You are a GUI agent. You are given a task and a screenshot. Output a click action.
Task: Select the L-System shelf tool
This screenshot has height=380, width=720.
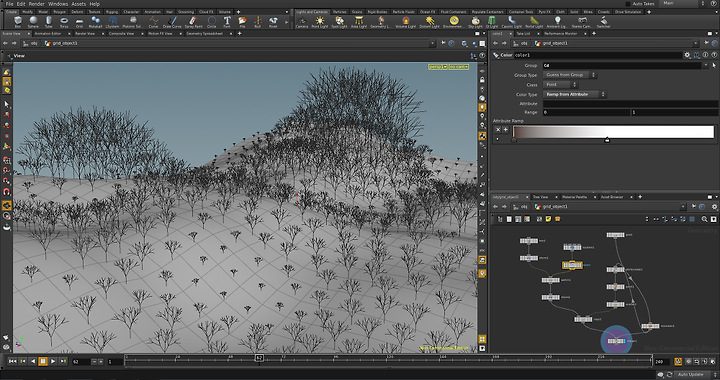(112, 22)
